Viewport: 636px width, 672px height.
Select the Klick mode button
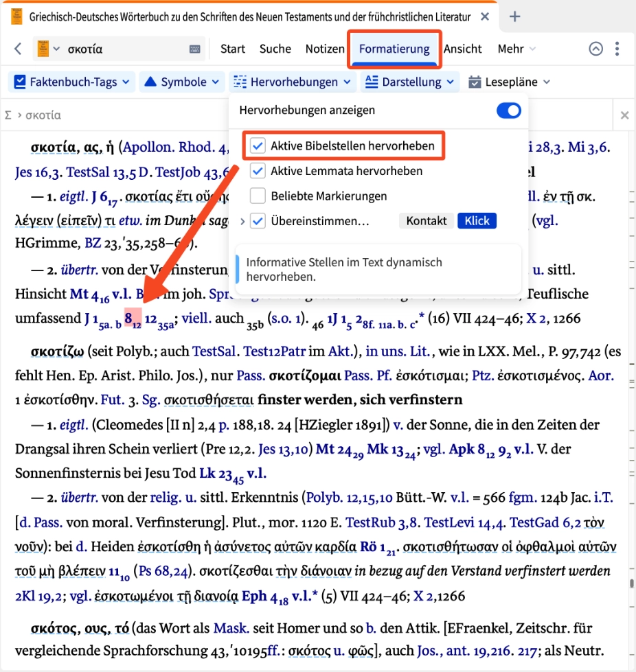477,221
